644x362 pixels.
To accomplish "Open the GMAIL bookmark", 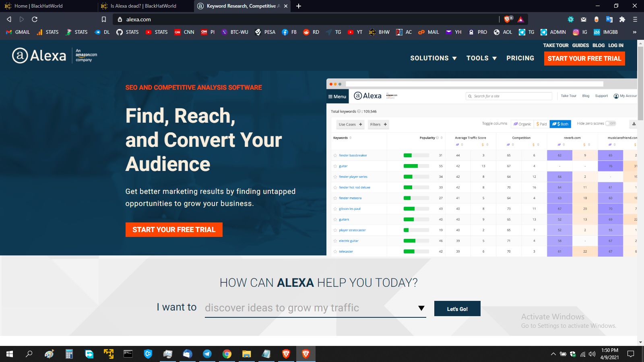I will pos(18,32).
